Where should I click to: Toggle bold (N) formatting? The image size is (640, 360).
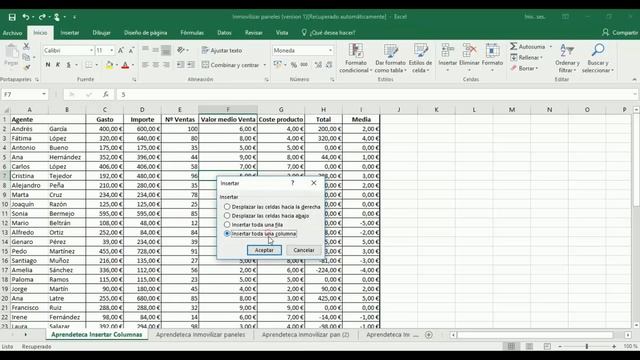click(48, 65)
